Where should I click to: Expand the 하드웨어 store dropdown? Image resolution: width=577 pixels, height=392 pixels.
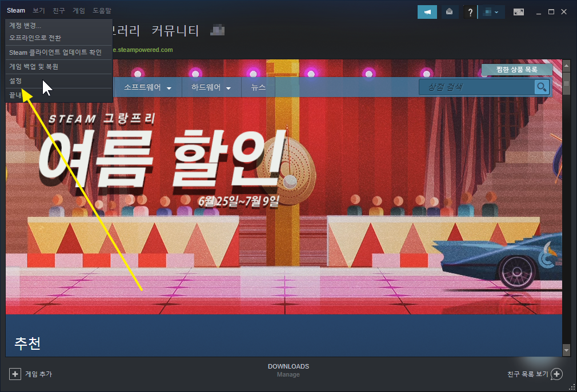(x=211, y=87)
